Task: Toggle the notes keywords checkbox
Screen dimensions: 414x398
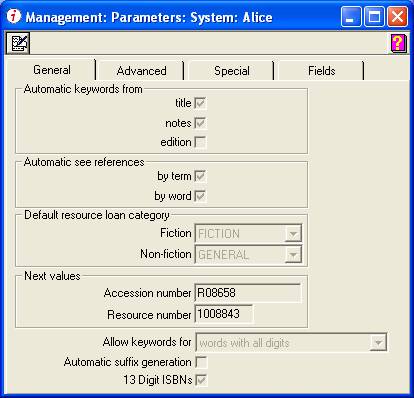Action: pos(200,123)
